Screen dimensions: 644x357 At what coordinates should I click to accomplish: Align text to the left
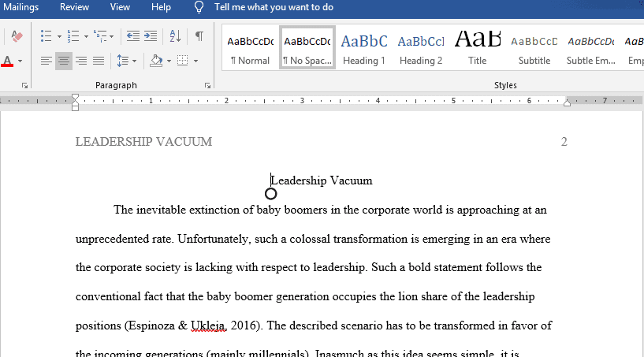pos(46,61)
